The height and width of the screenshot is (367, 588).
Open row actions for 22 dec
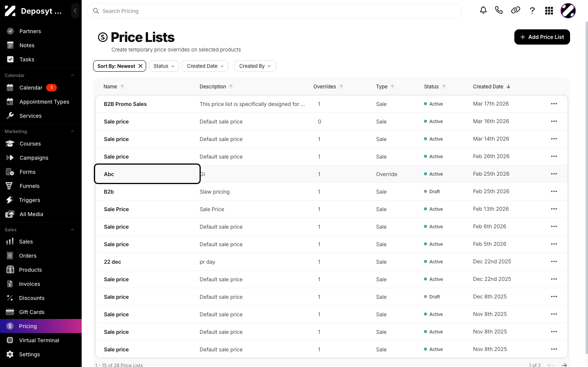[554, 261]
